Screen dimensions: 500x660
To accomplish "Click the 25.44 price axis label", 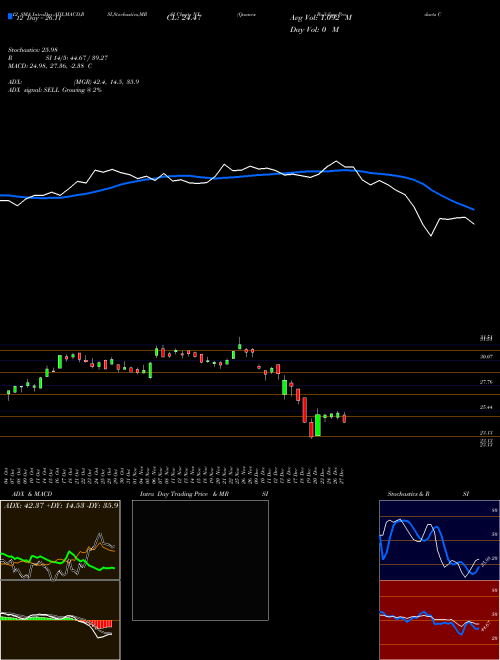I will (x=486, y=407).
